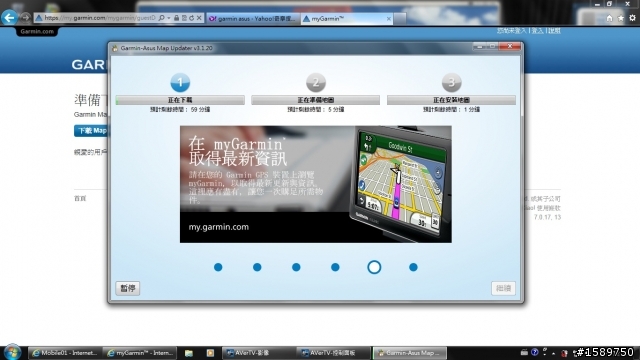Click the 正在下載 progress bar

click(x=180, y=100)
